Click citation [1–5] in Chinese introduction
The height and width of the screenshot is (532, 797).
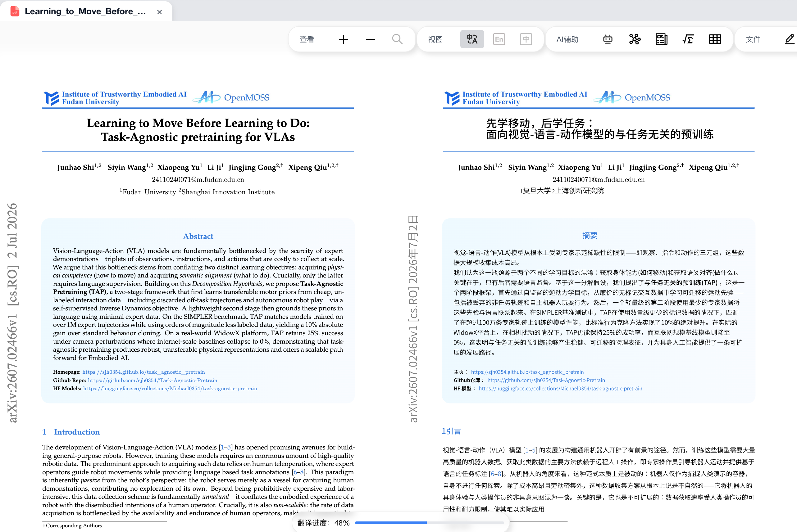click(530, 450)
